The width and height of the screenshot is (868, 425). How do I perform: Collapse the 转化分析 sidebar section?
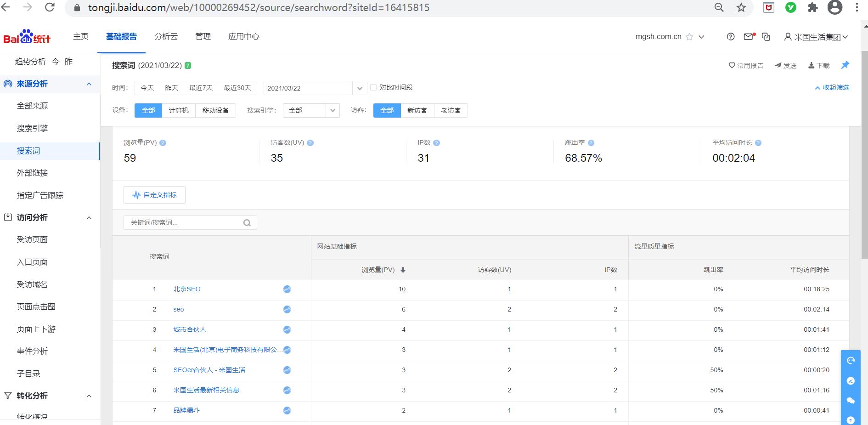[89, 396]
